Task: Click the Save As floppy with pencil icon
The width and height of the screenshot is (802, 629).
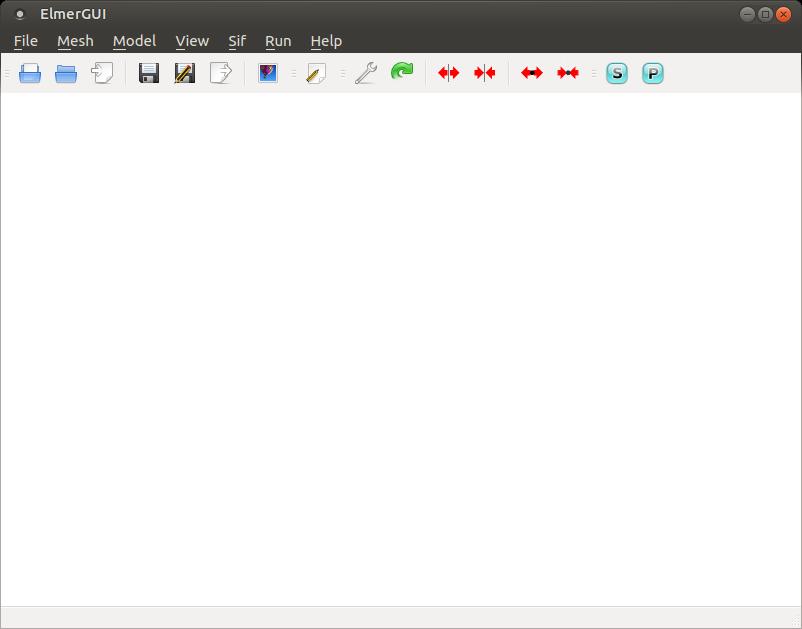Action: [x=185, y=73]
